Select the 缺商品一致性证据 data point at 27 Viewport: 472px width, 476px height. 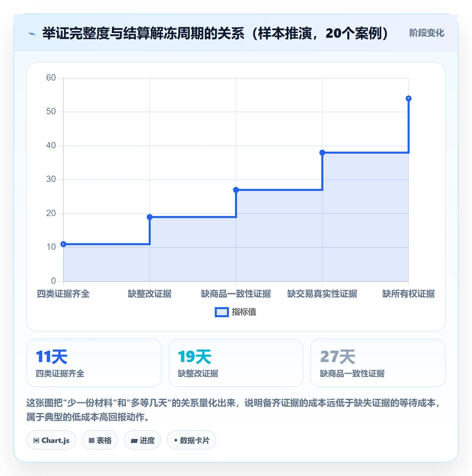tap(236, 190)
